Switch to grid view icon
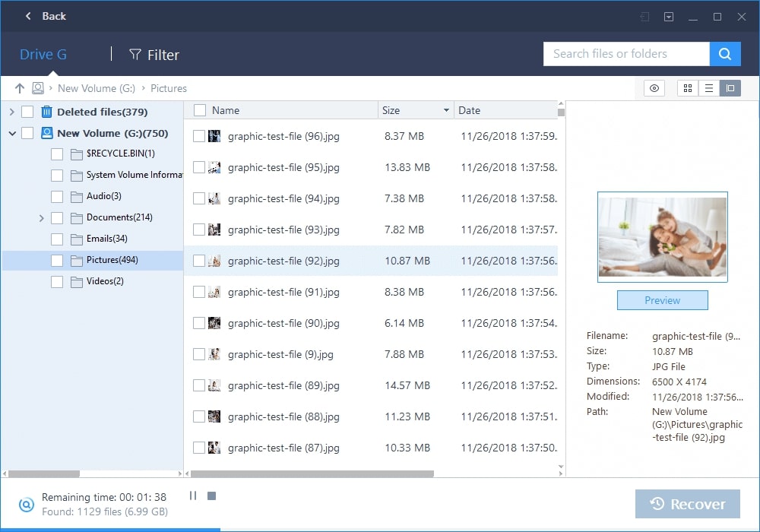The width and height of the screenshot is (760, 532). point(687,88)
